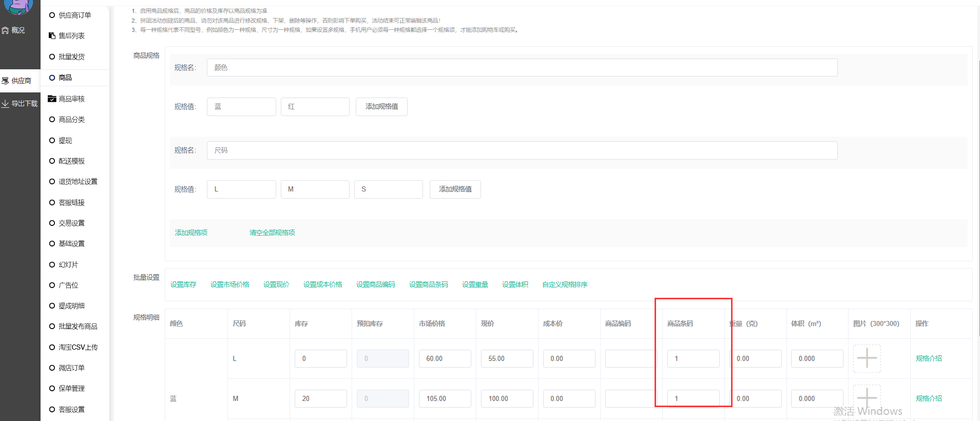Click the 添加规格项 link

coord(191,233)
